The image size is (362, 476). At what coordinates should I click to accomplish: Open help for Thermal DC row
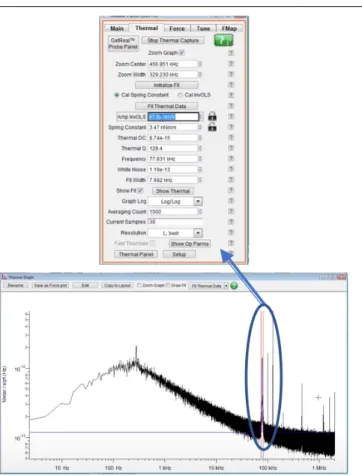click(x=231, y=138)
